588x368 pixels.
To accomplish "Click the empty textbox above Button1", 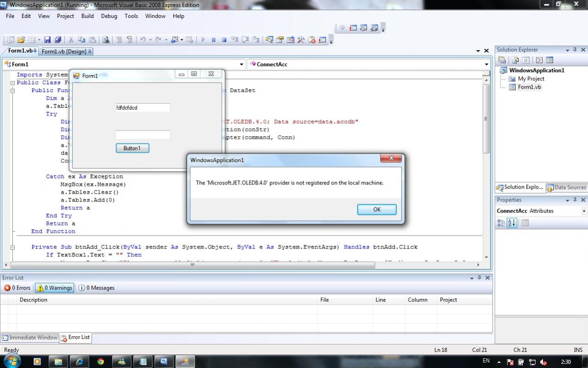I will click(143, 135).
